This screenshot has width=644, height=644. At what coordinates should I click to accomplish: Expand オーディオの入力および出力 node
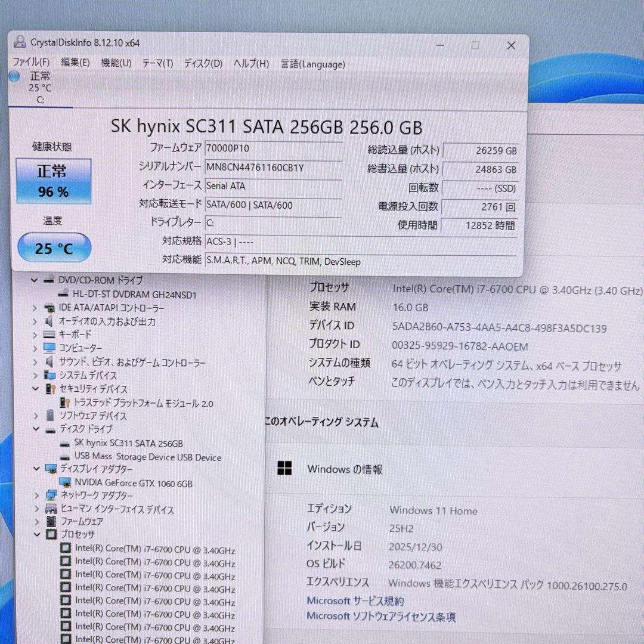(35, 321)
